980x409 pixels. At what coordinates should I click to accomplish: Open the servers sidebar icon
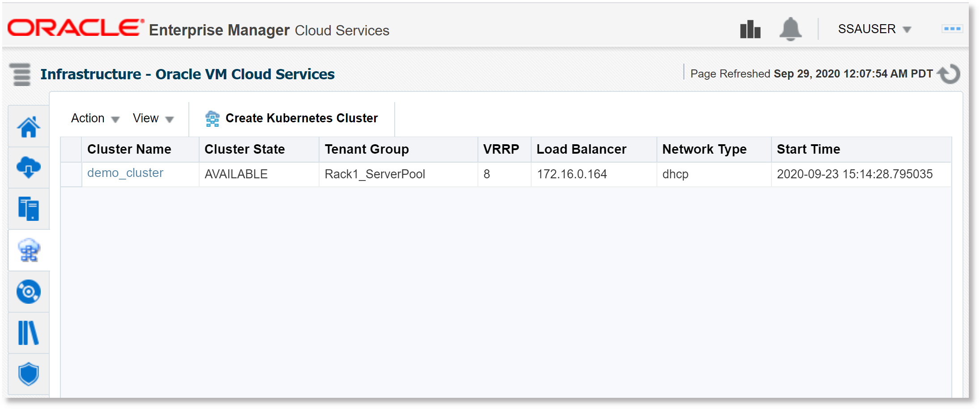click(x=29, y=209)
